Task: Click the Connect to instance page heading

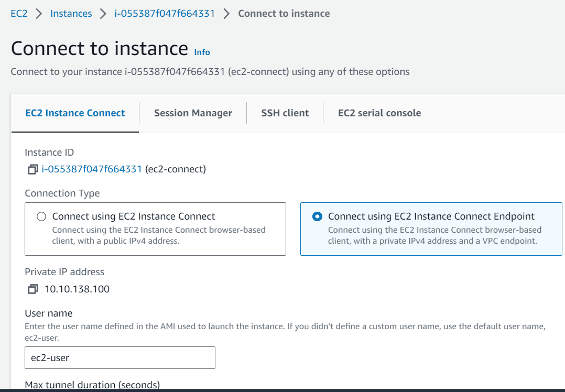Action: point(100,48)
